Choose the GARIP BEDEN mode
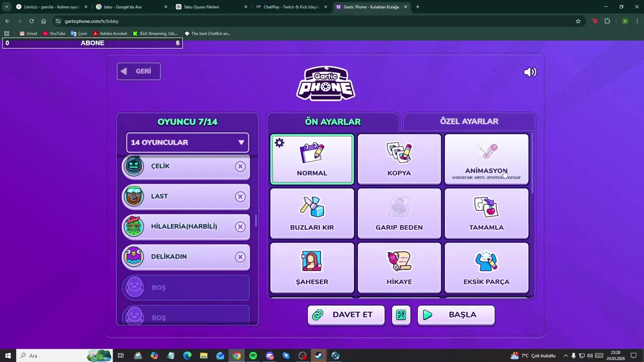The height and width of the screenshot is (362, 644). pyautogui.click(x=399, y=213)
